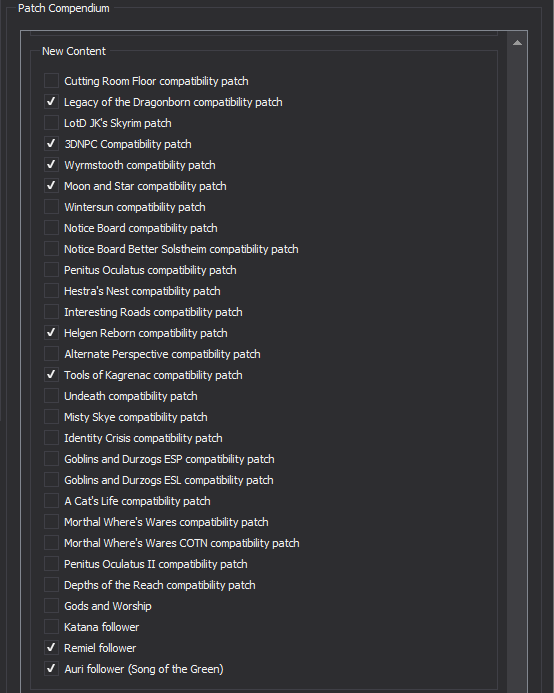Enable Cutting Room Floor compatibility patch
The width and height of the screenshot is (554, 693).
click(51, 81)
